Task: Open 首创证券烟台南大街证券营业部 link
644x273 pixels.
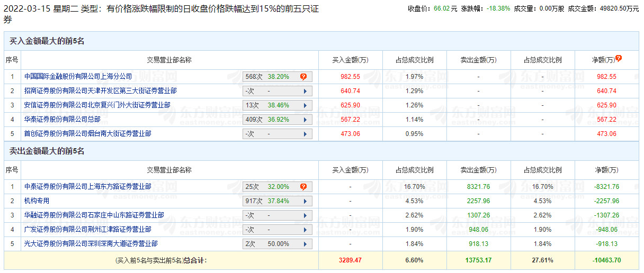Action: pyautogui.click(x=87, y=134)
